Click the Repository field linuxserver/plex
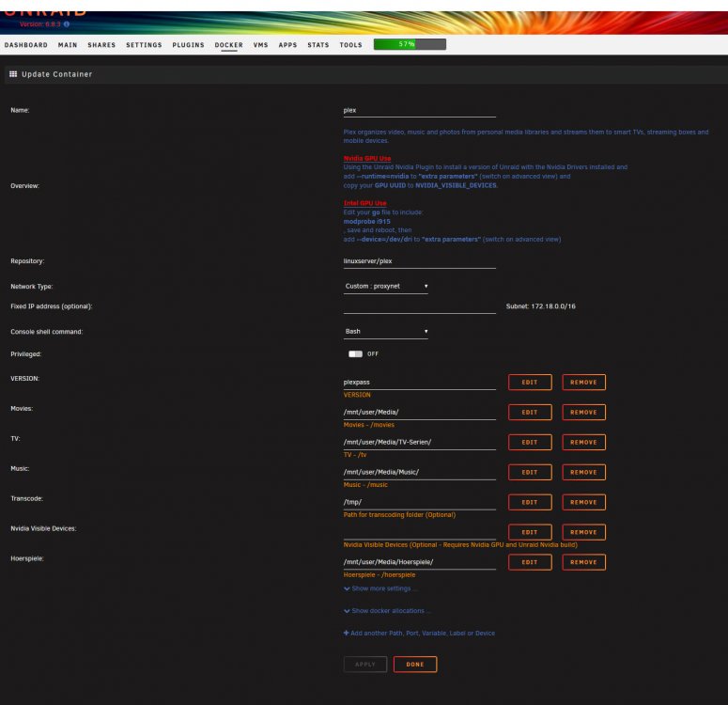 420,261
